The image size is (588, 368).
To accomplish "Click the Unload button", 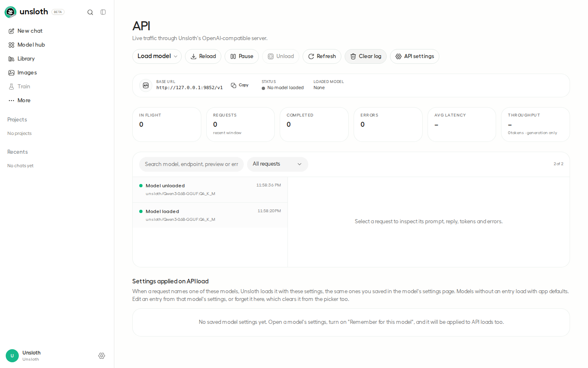I will pyautogui.click(x=281, y=56).
